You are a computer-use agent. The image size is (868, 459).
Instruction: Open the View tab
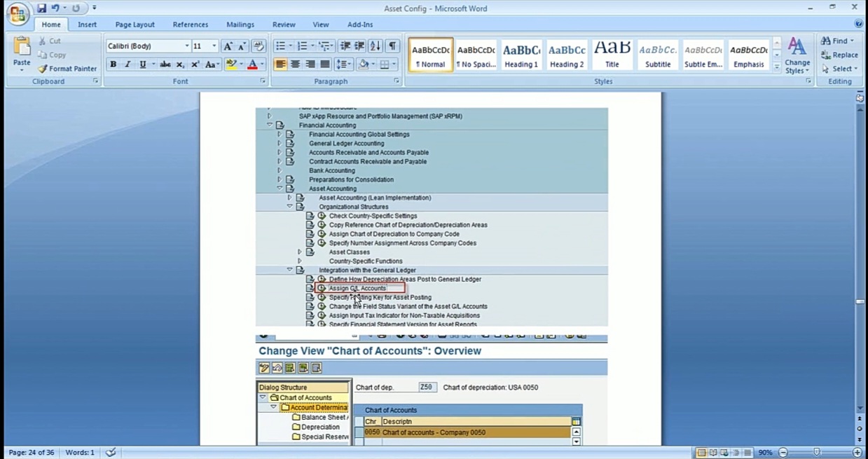click(321, 25)
